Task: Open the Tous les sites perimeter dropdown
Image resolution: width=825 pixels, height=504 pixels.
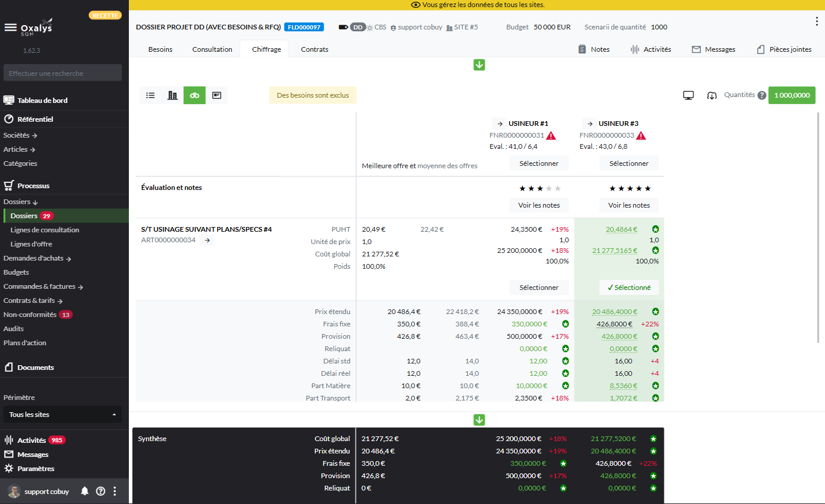Action: (62, 415)
